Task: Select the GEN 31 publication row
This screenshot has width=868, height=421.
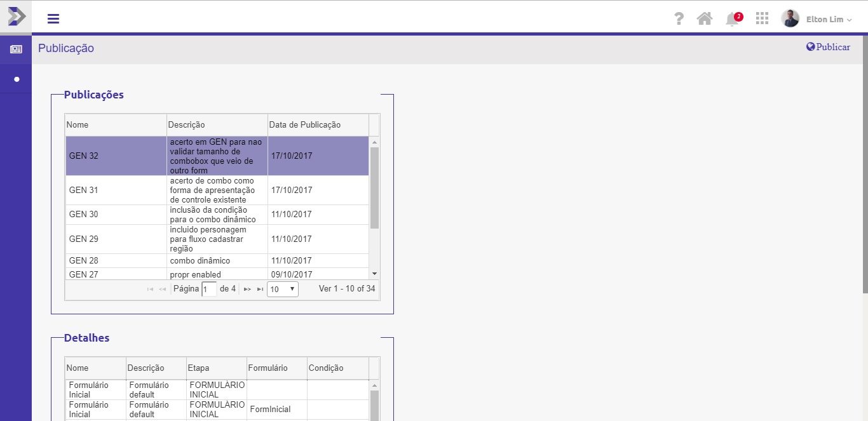Action: point(216,190)
